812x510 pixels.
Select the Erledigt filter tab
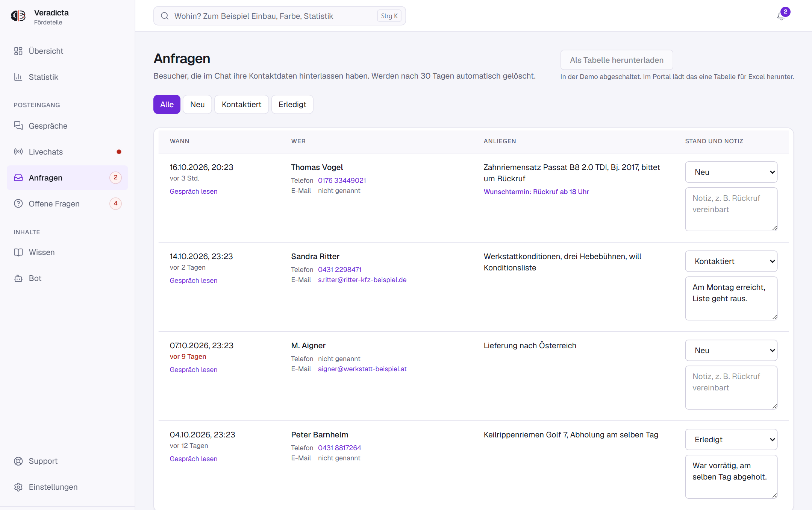click(292, 105)
